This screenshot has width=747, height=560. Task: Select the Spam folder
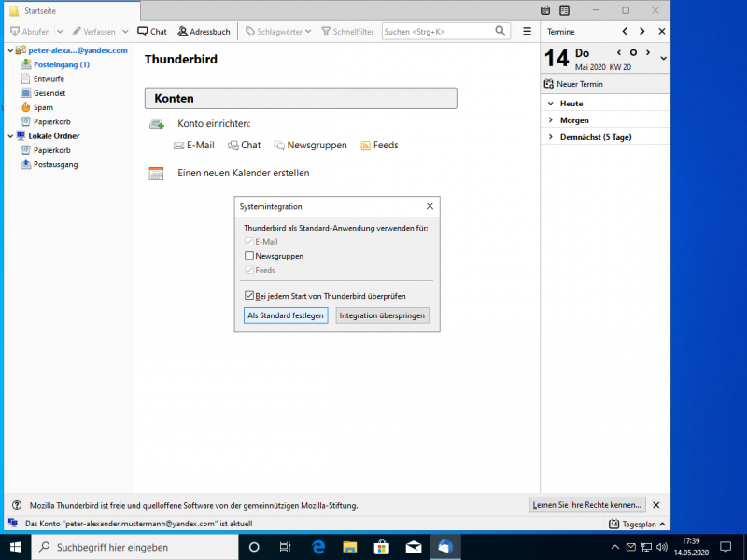point(43,107)
